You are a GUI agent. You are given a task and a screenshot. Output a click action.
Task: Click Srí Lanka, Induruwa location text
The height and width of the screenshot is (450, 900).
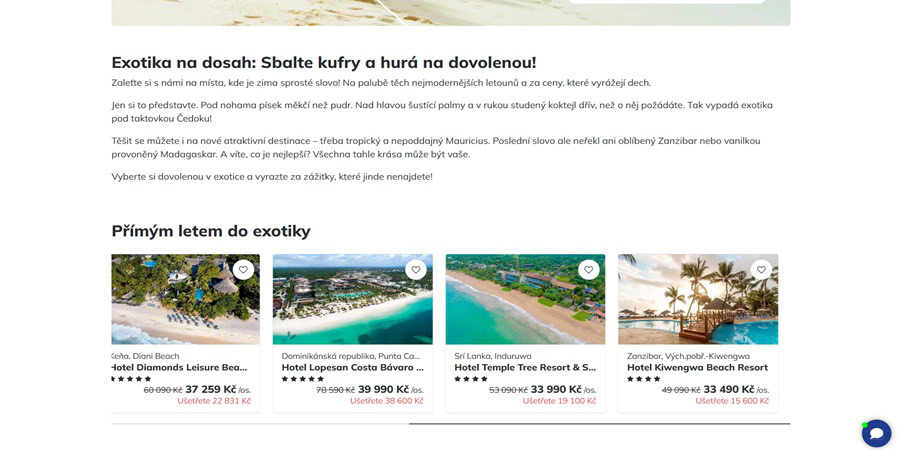pyautogui.click(x=493, y=356)
